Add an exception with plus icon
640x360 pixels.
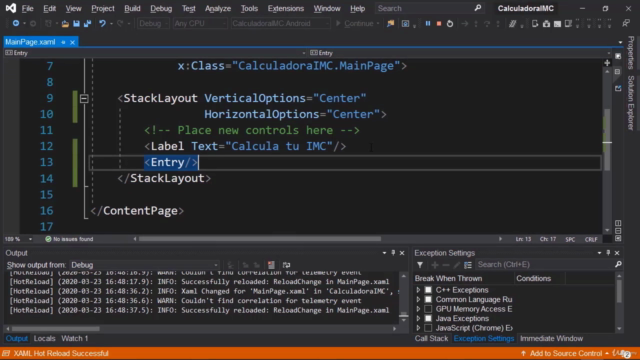[435, 265]
